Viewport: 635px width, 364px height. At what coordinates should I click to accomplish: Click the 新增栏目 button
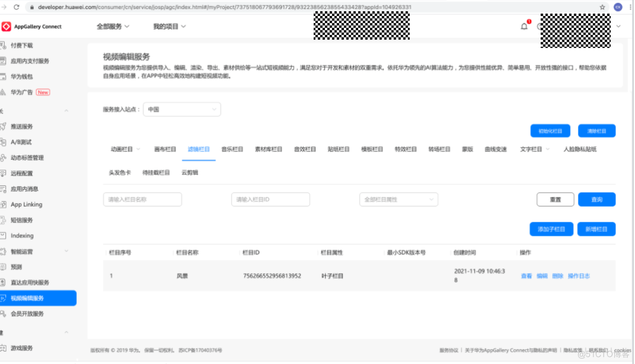[x=596, y=229]
